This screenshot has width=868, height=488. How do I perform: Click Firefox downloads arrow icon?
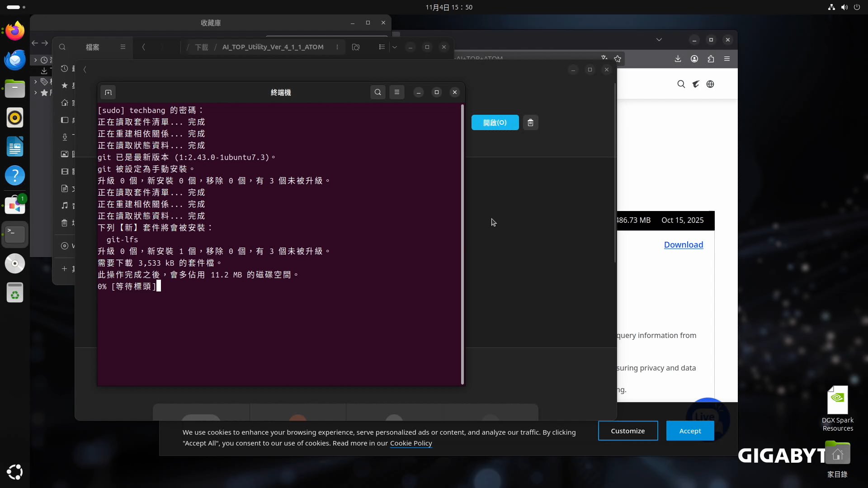coord(678,59)
